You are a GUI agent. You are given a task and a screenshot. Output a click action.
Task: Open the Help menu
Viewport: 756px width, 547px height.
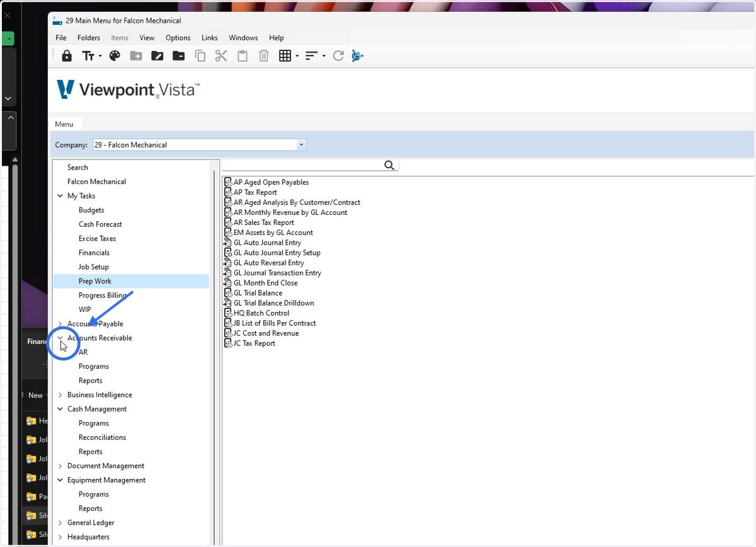click(x=277, y=38)
